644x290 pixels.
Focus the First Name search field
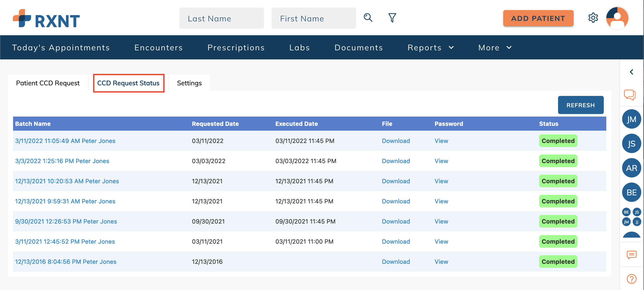tap(314, 18)
